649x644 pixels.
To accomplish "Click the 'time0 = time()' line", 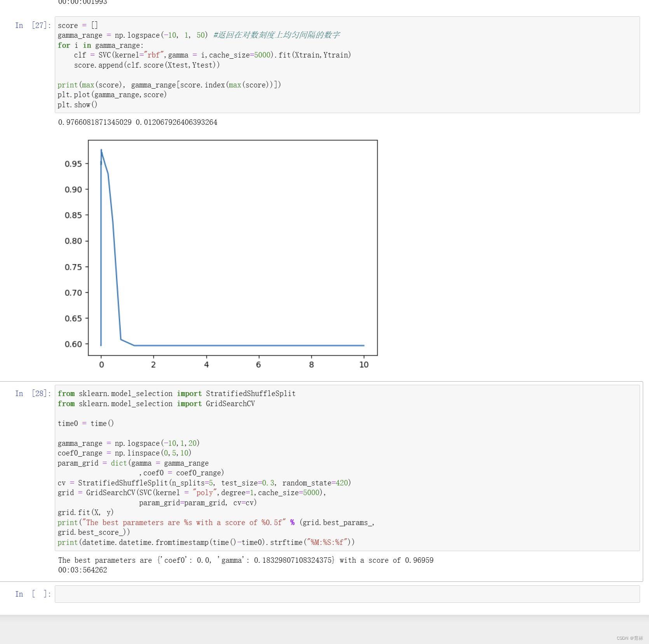I will pos(85,423).
